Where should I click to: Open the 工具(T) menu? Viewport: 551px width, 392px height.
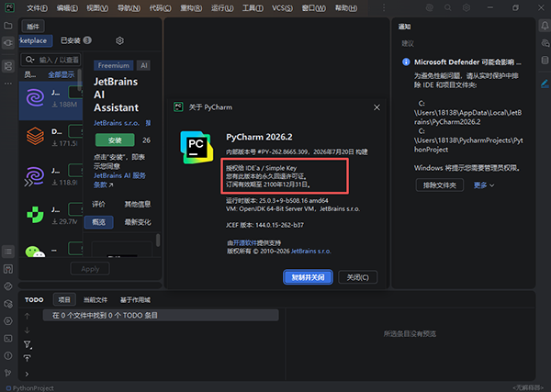click(x=253, y=7)
